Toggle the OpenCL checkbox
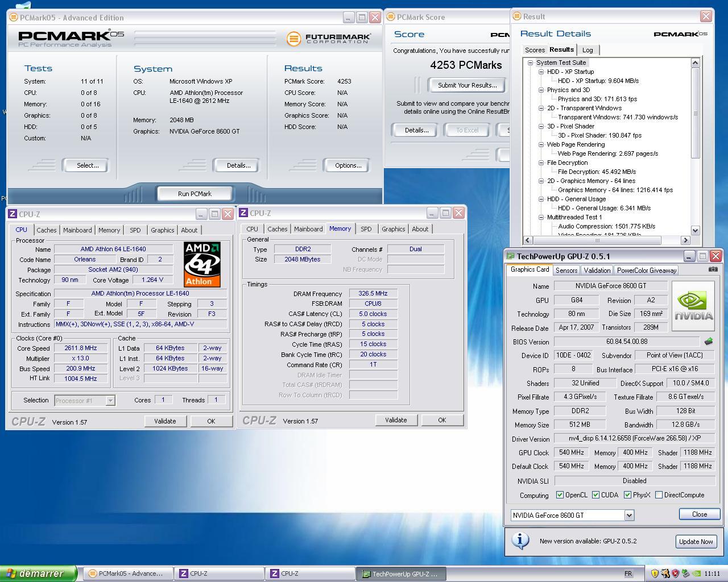This screenshot has width=728, height=582. (x=560, y=495)
